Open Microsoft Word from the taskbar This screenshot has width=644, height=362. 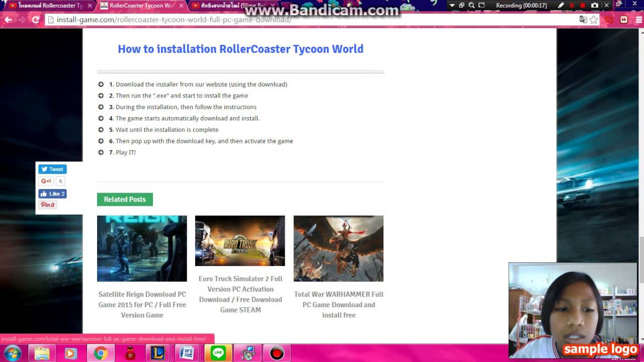187,353
